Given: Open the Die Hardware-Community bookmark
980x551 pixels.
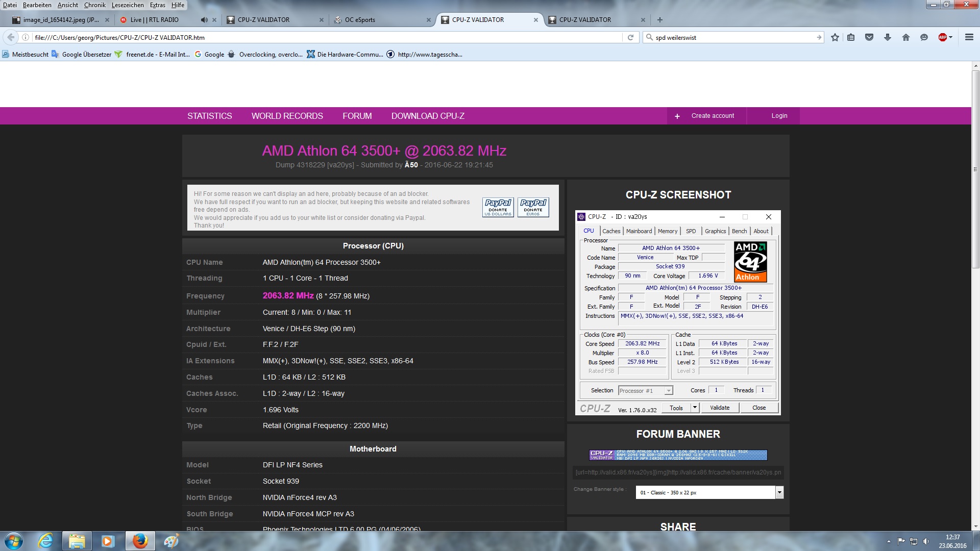Looking at the screenshot, I should pos(345,55).
